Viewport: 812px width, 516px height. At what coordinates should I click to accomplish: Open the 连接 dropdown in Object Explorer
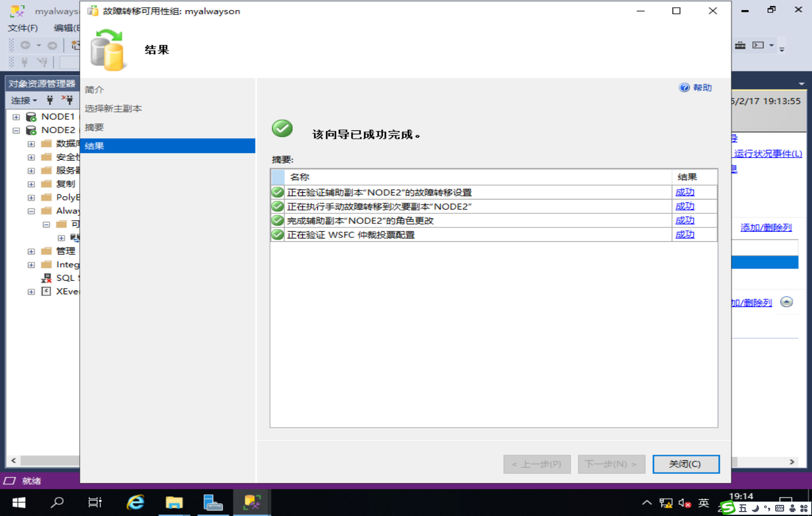pyautogui.click(x=24, y=100)
